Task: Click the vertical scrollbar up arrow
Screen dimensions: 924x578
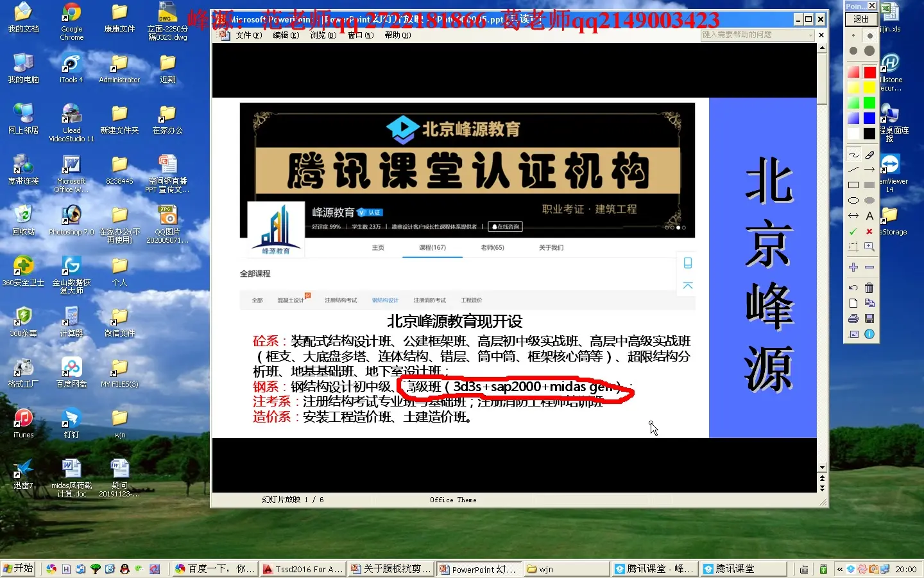Action: 822,48
